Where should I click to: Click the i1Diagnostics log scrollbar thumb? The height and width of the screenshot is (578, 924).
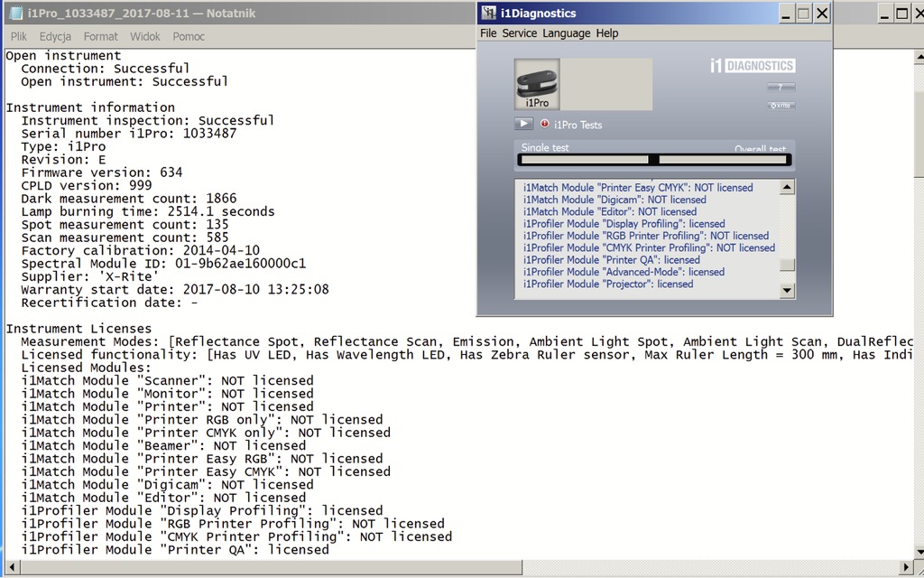click(787, 265)
